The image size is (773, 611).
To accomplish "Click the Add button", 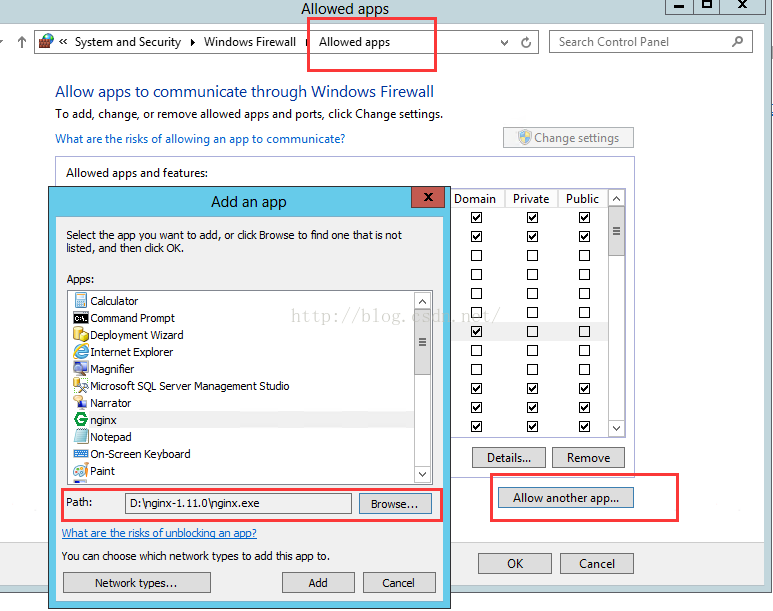I will click(x=318, y=582).
